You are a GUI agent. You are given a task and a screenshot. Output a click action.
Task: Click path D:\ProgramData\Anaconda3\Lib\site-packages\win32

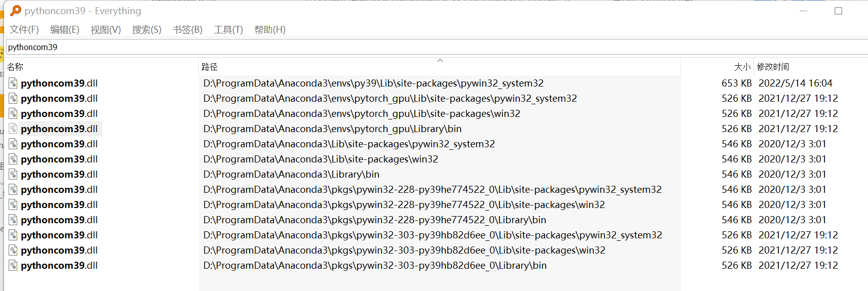click(321, 159)
